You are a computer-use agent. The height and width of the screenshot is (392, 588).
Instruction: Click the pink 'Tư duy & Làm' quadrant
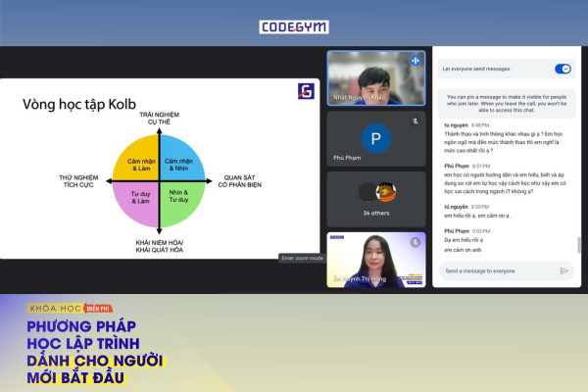[144, 196]
